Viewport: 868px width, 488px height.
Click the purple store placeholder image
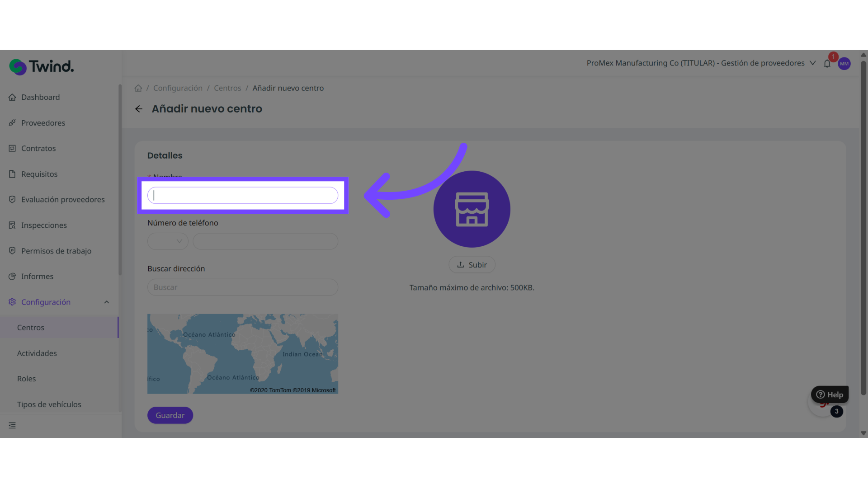click(x=472, y=209)
